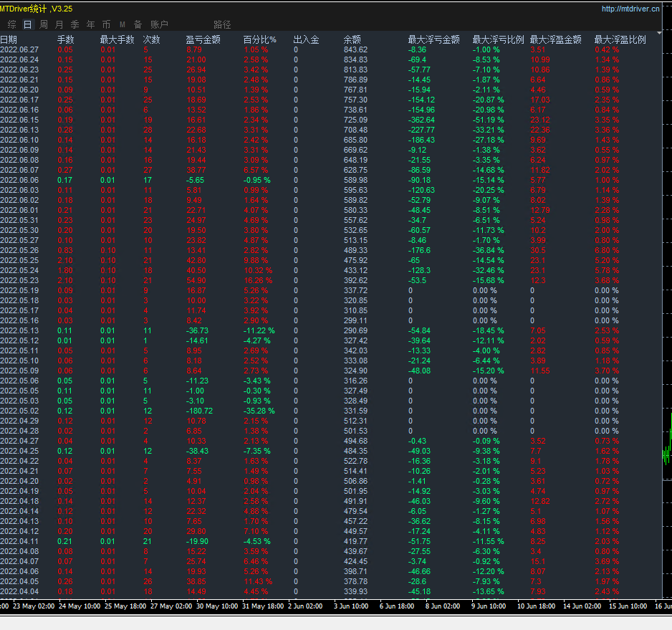
Task: Switch to the 年 yearly tab
Action: tap(90, 24)
